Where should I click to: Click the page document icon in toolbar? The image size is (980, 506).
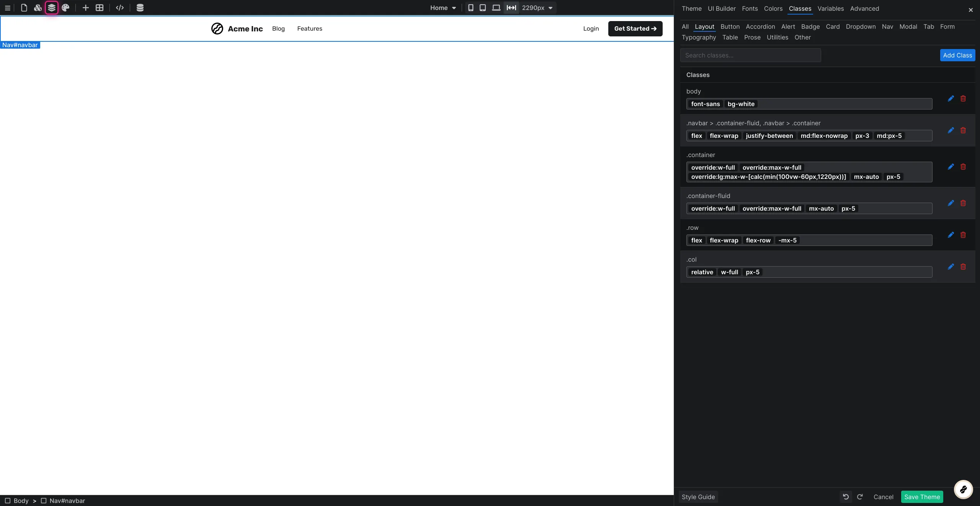(24, 8)
